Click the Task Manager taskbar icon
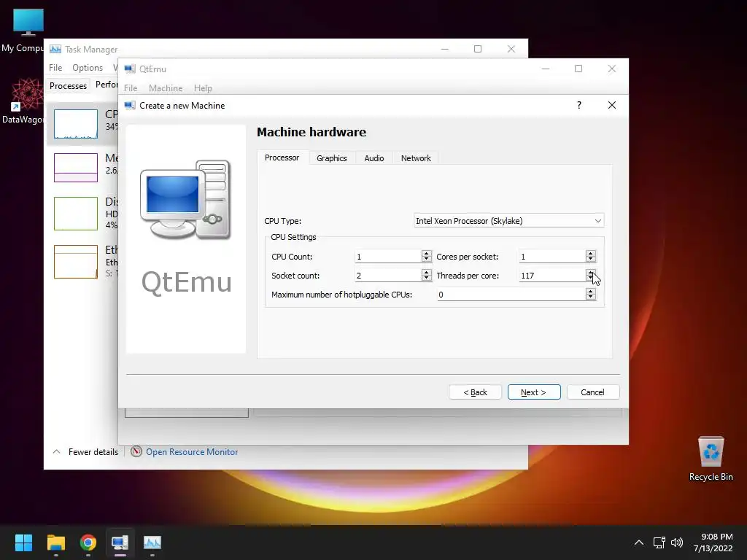 152,542
